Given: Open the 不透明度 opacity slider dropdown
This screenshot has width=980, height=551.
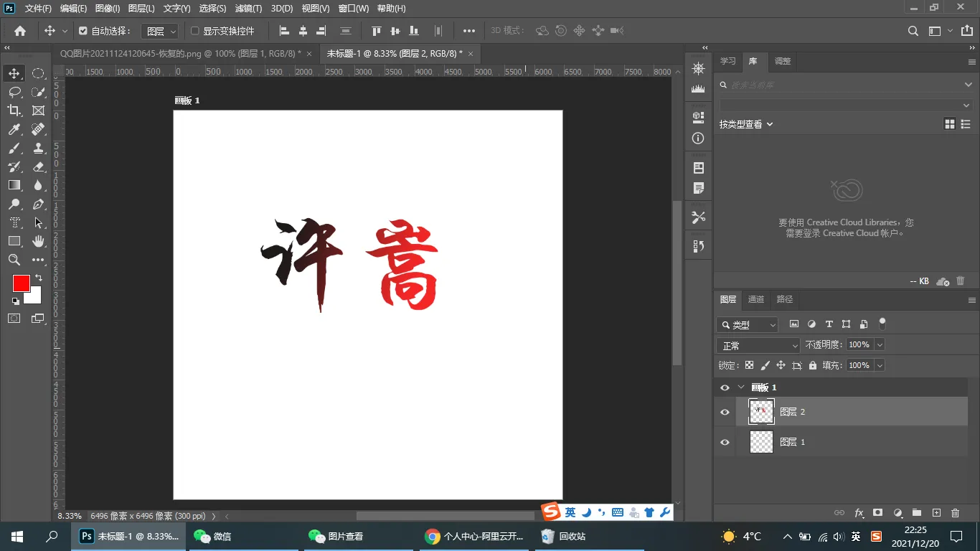Looking at the screenshot, I should [x=880, y=345].
